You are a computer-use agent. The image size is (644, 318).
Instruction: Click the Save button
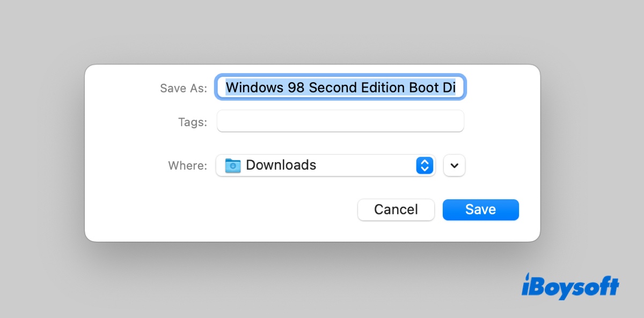pyautogui.click(x=480, y=209)
